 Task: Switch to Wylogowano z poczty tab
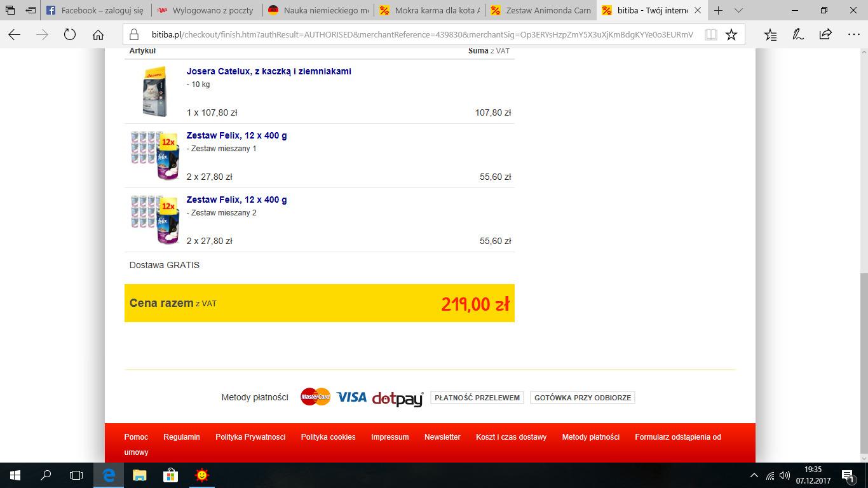pos(206,10)
